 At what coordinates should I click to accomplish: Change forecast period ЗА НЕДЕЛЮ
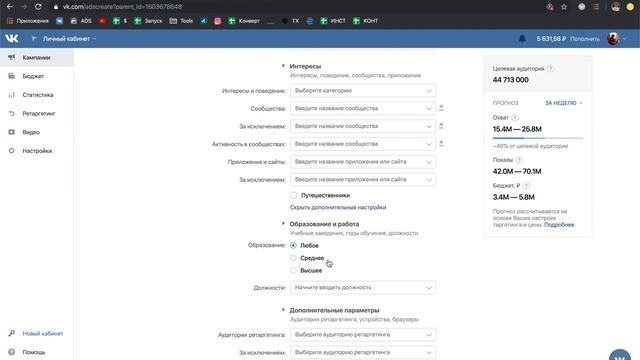[564, 103]
